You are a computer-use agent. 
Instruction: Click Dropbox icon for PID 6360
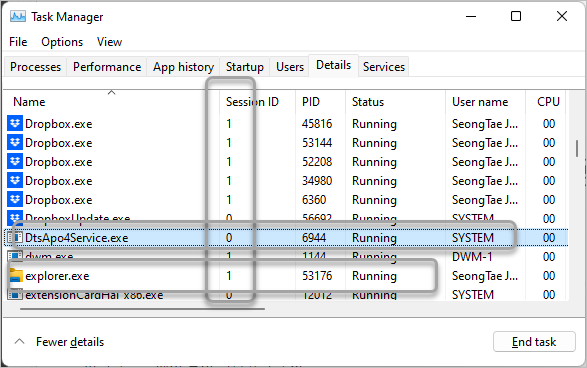point(15,200)
